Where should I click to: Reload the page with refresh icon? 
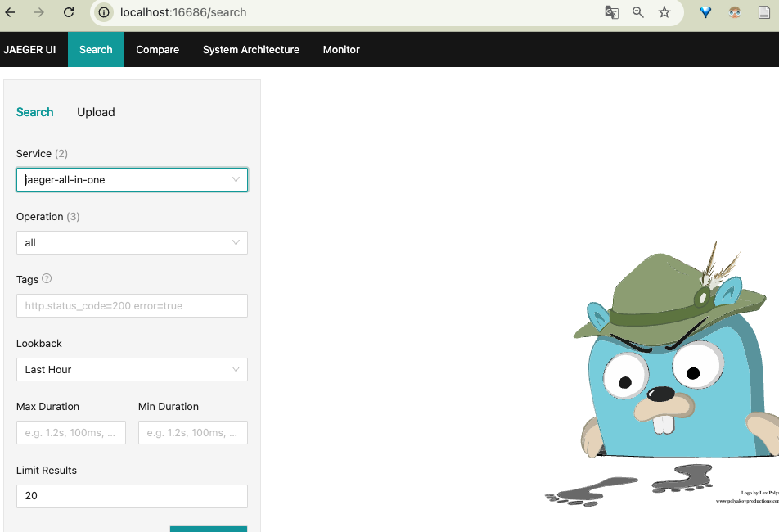69,12
